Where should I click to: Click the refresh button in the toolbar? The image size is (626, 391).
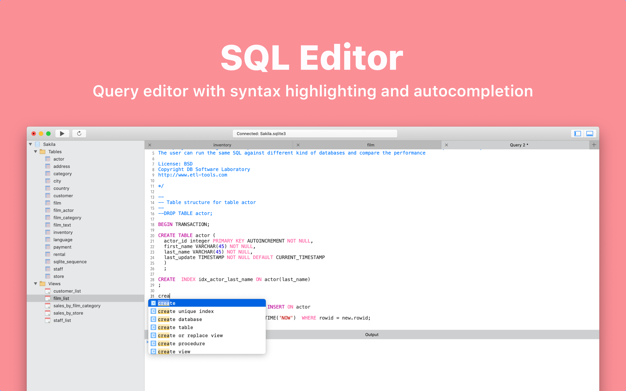[79, 133]
